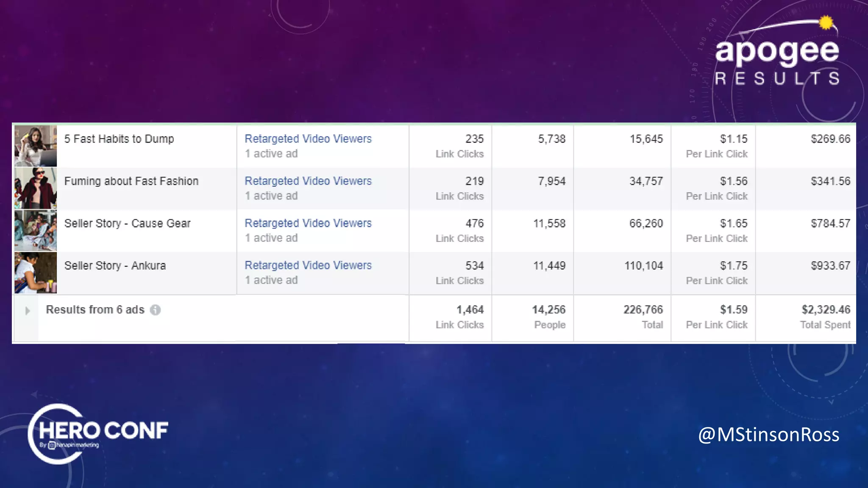Click Retargeted Video Viewers link in Ankura row
The width and height of the screenshot is (868, 488).
pos(308,266)
